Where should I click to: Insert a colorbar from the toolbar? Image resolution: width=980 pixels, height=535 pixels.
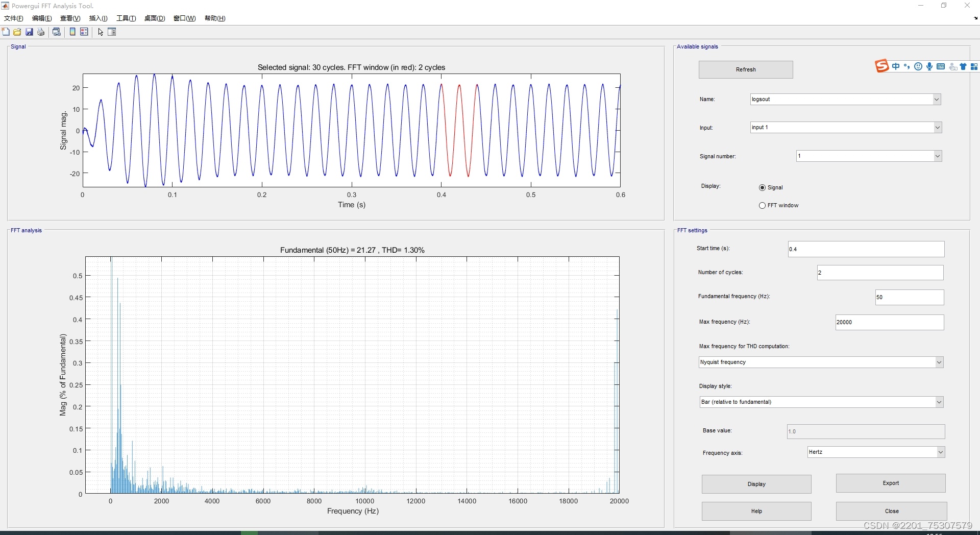click(72, 32)
